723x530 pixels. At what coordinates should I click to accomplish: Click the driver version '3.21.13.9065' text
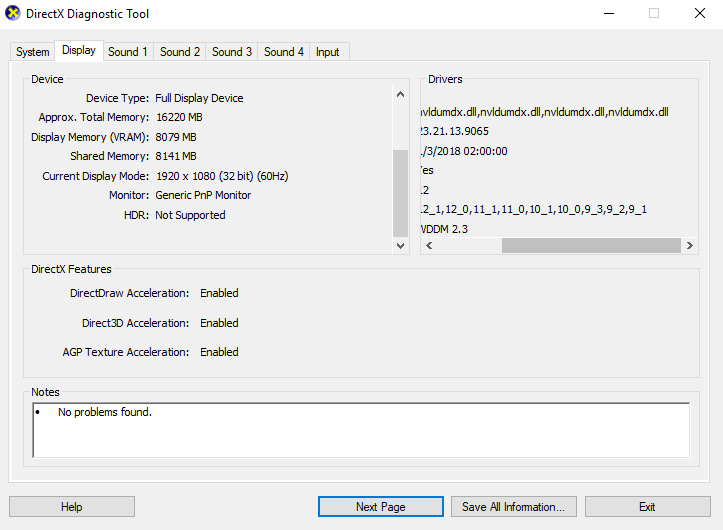[455, 131]
